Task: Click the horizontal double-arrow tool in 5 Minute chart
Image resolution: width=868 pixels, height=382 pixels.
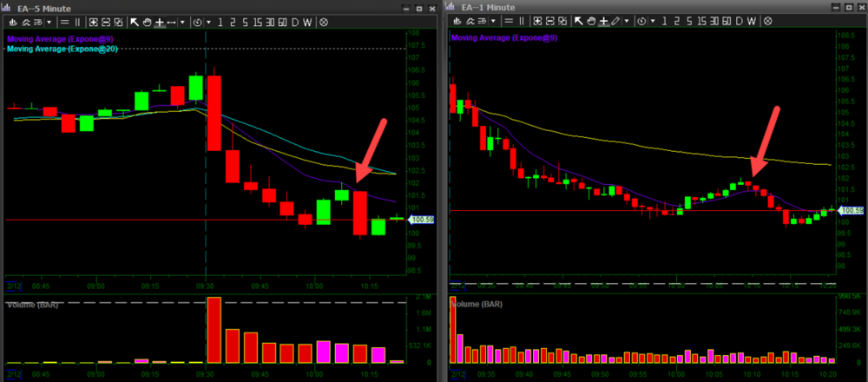Action: (x=171, y=22)
